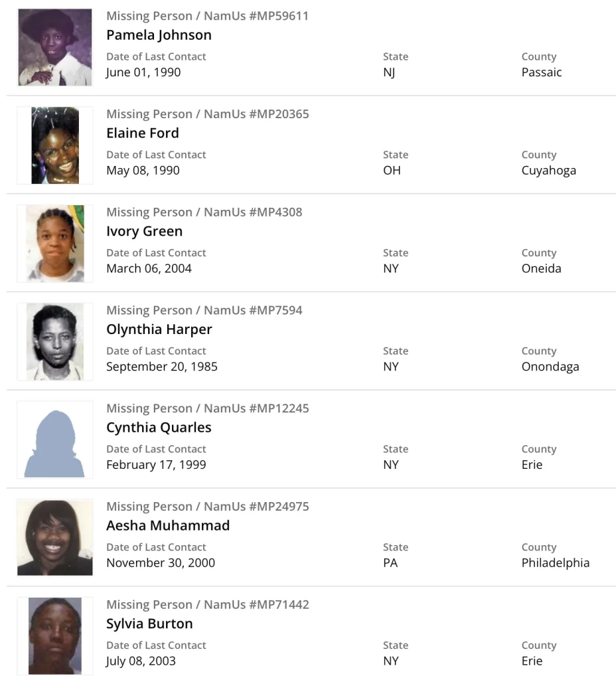Open the photo thumbnail beside Pamela Johnson
Viewport: 616px width, 680px height.
point(55,47)
